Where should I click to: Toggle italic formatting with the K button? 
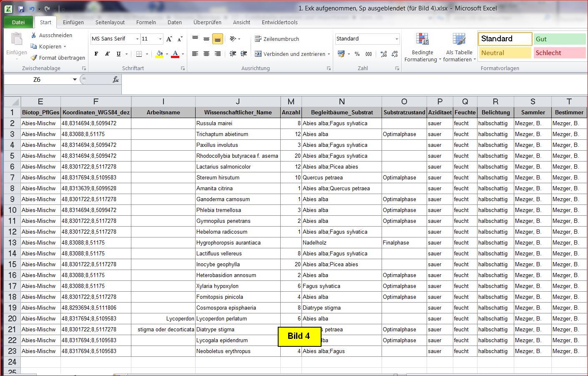coord(107,54)
